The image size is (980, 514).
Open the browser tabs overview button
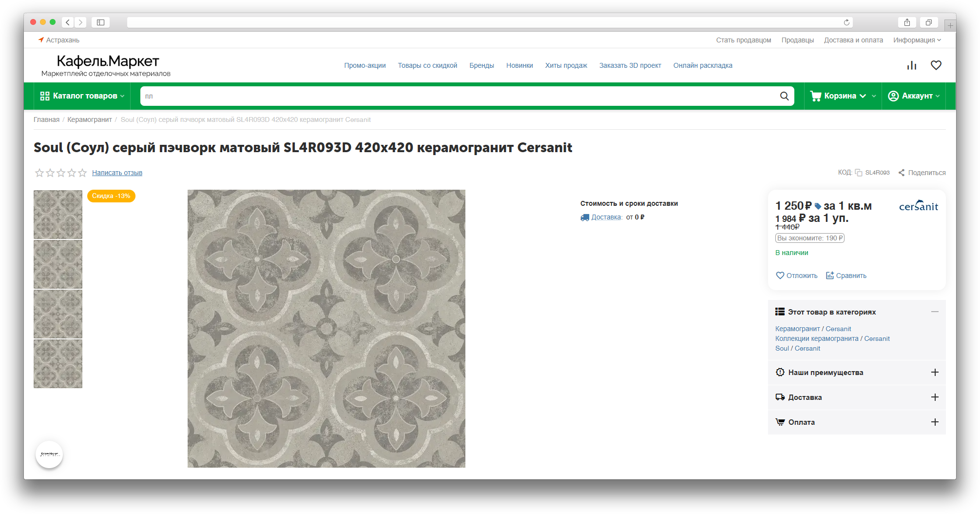click(928, 22)
